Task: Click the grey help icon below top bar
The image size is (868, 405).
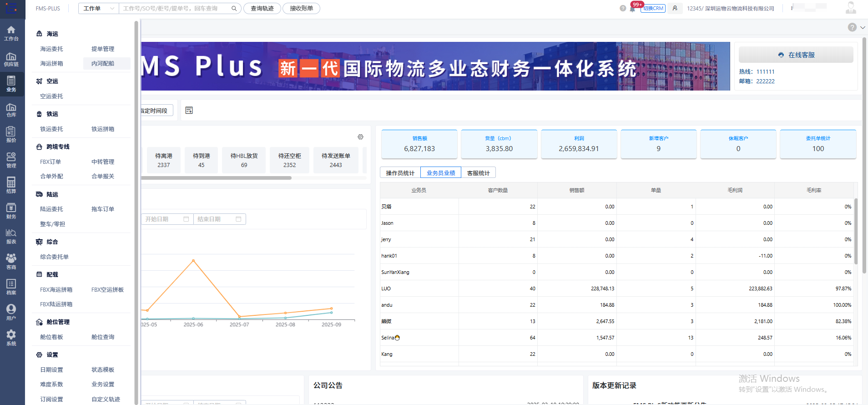Action: [x=852, y=27]
